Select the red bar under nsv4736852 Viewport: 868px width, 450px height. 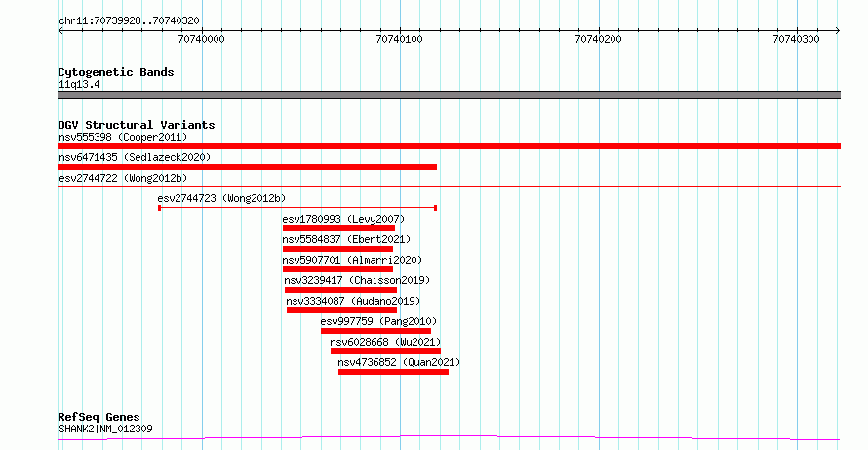pyautogui.click(x=394, y=372)
